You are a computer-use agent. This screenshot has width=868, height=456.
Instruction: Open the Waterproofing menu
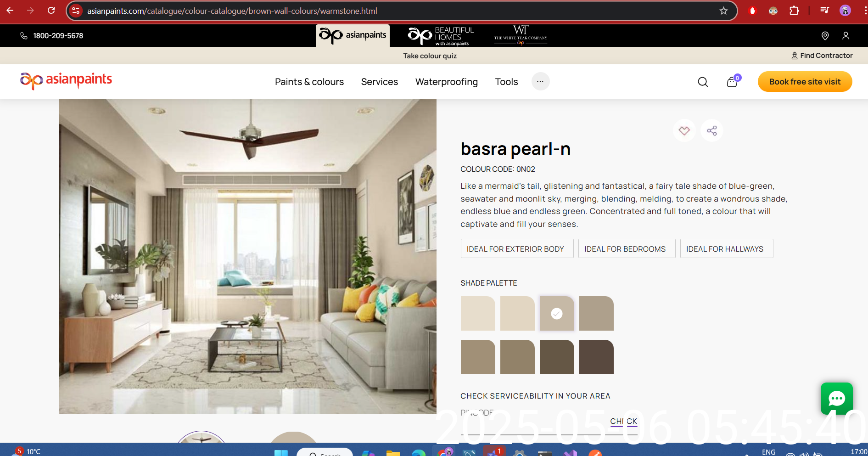pyautogui.click(x=446, y=82)
